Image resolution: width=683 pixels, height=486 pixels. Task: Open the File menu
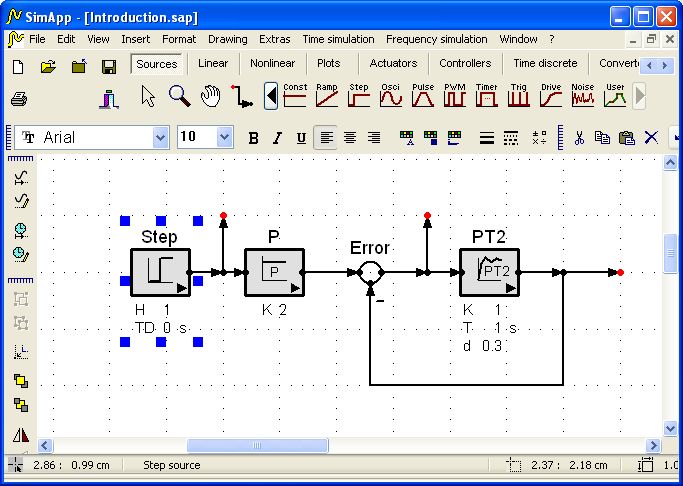pyautogui.click(x=37, y=39)
